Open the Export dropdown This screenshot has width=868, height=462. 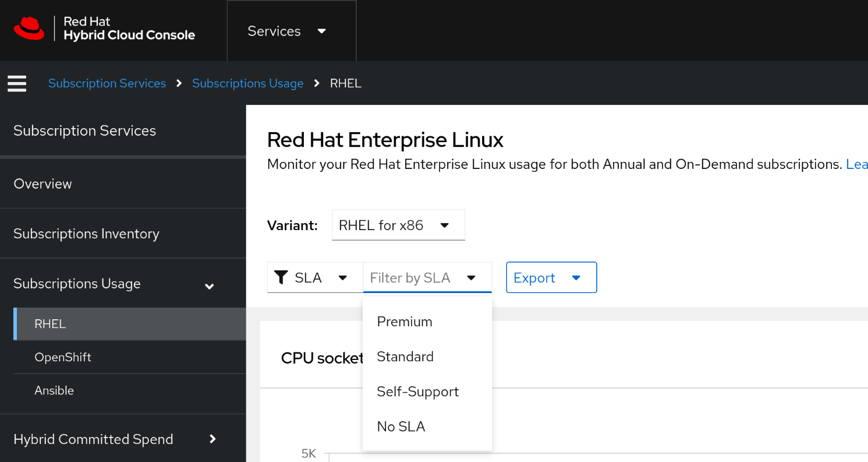click(551, 277)
